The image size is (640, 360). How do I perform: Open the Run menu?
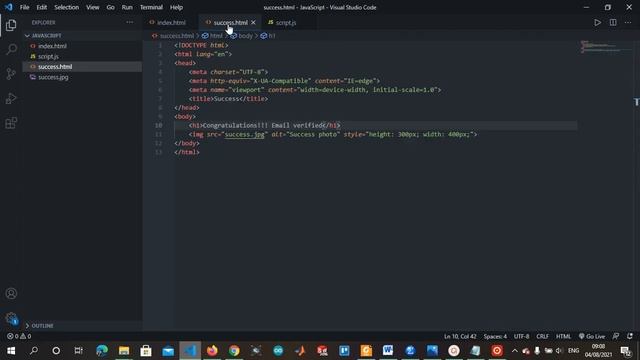click(x=127, y=7)
